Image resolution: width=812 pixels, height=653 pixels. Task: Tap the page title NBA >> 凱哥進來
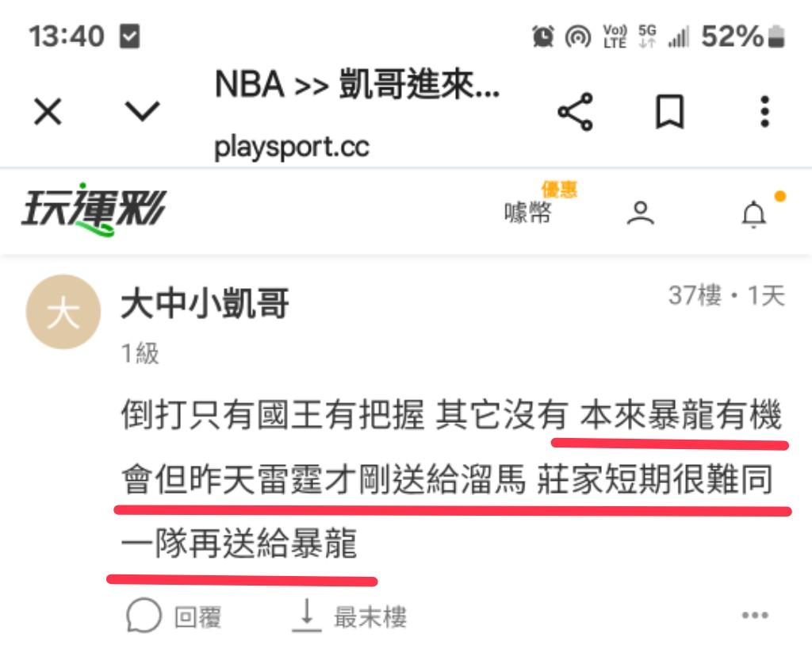[x=358, y=84]
